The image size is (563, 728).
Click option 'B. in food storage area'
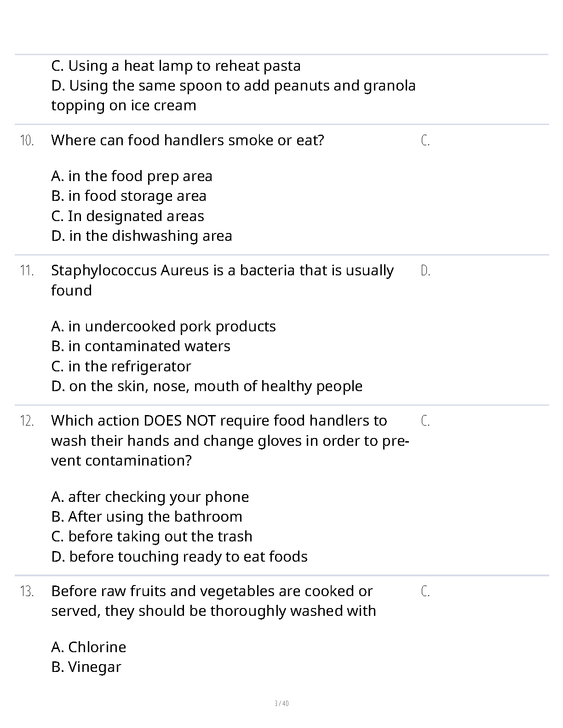click(x=129, y=196)
